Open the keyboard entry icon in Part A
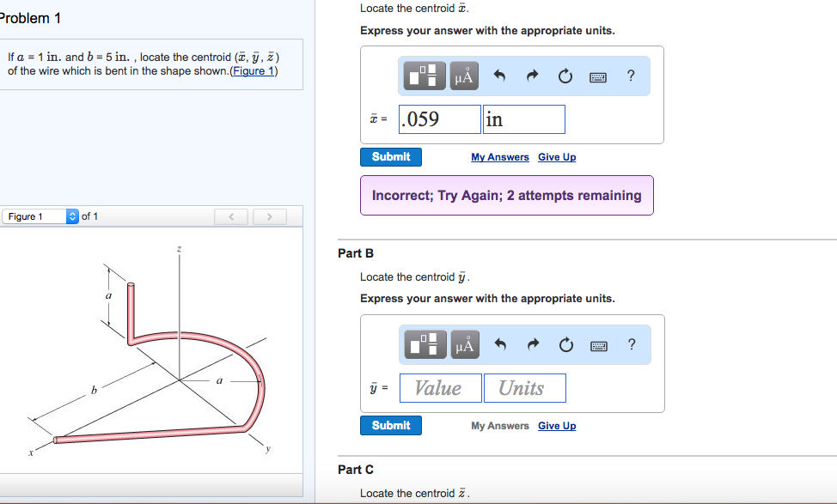The height and width of the screenshot is (504, 837). click(x=597, y=75)
